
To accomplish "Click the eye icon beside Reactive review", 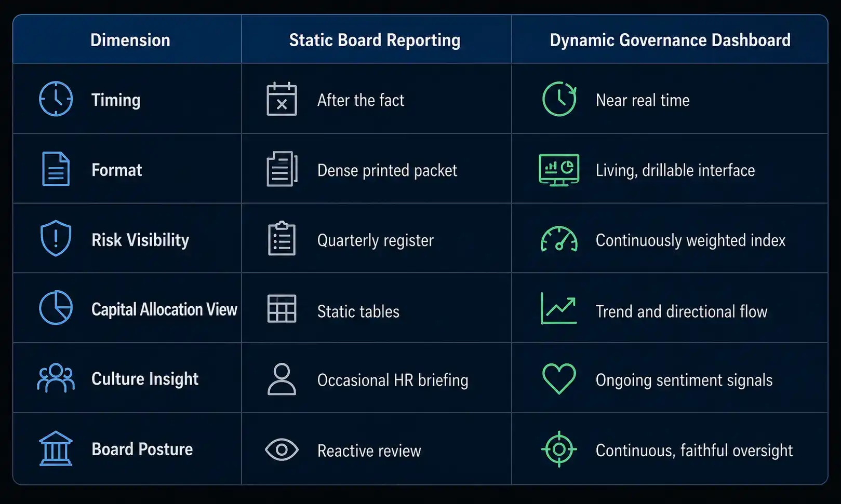I will coord(282,449).
